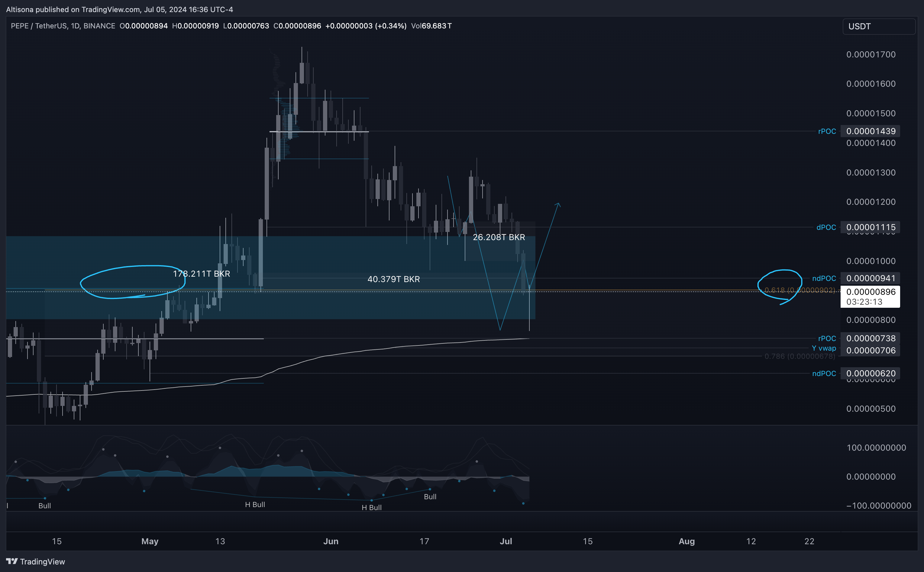This screenshot has width=924, height=572.
Task: Click the Jun date on time axis
Action: point(331,541)
